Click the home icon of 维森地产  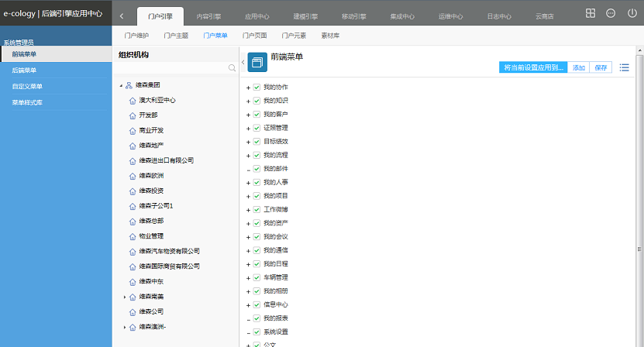(x=133, y=146)
